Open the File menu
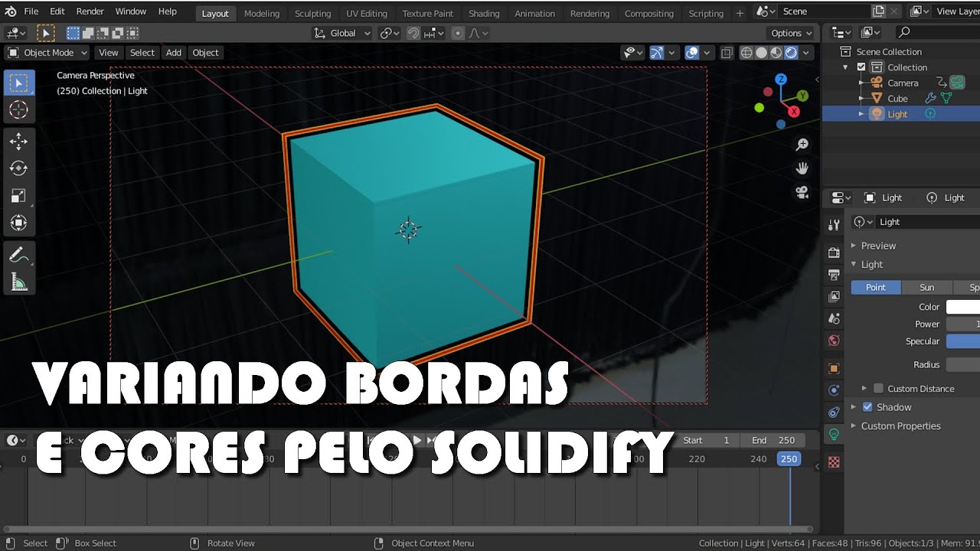 [x=31, y=11]
